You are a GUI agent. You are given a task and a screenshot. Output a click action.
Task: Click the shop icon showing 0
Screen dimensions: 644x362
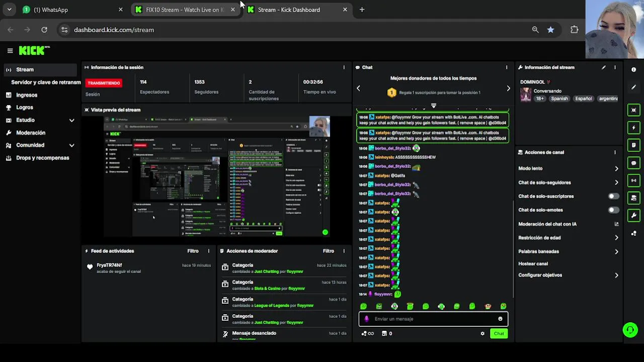387,333
